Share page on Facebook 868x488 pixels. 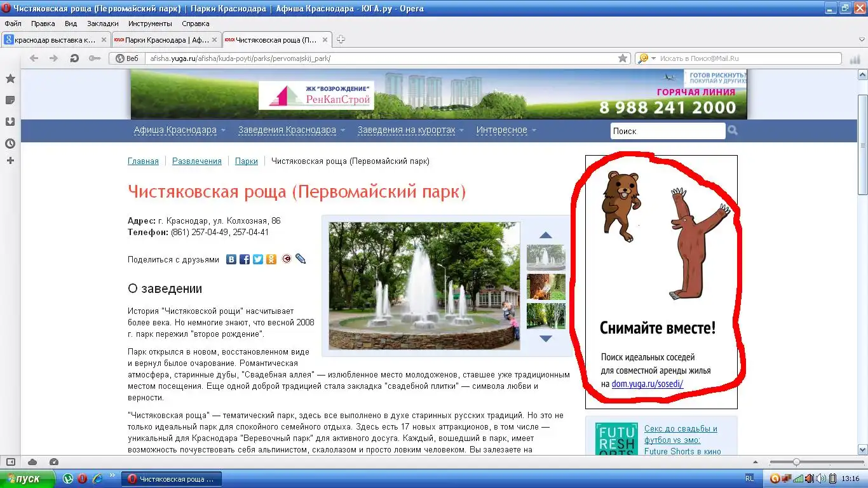pyautogui.click(x=245, y=259)
